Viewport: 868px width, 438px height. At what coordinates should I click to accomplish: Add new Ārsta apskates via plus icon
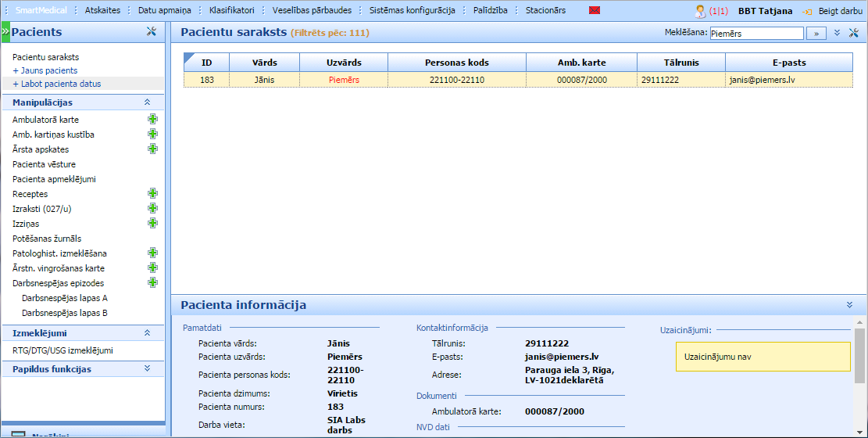click(152, 149)
